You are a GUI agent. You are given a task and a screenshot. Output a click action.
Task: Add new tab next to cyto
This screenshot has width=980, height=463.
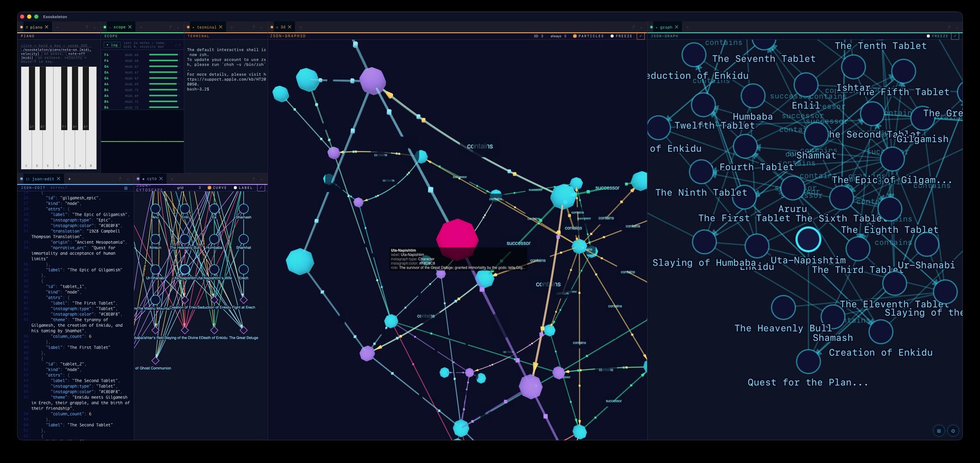pos(172,179)
